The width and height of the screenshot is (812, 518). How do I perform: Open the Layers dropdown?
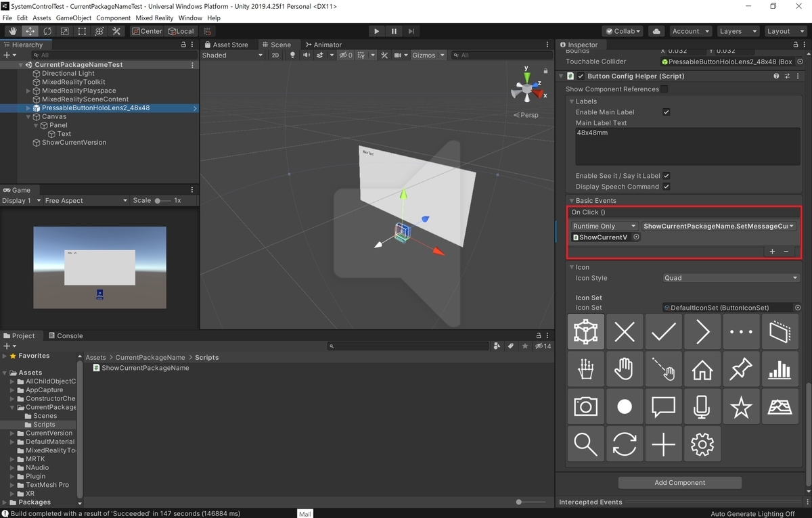(737, 31)
